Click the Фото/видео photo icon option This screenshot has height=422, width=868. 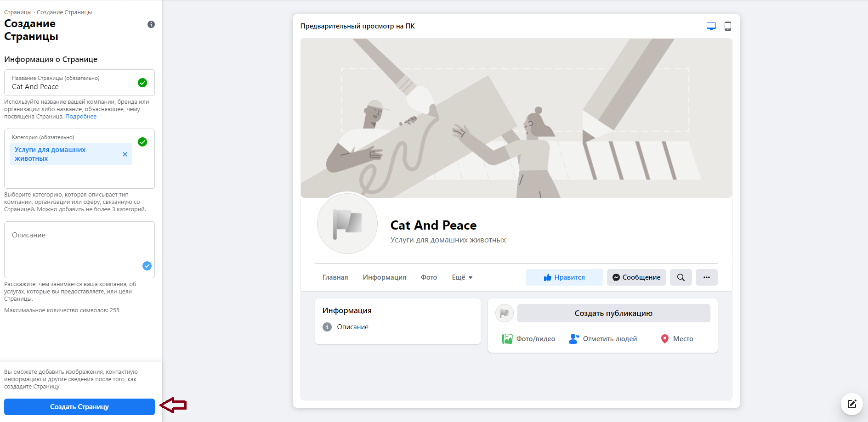click(x=528, y=339)
